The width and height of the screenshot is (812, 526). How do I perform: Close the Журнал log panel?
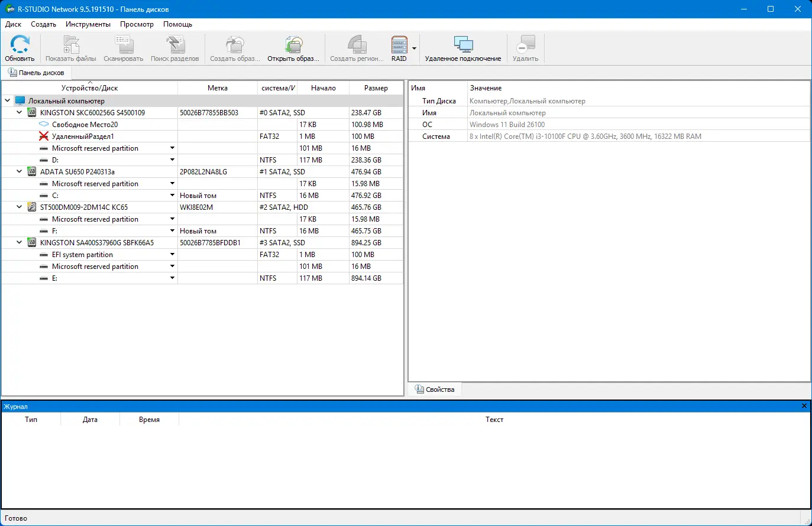coord(804,406)
